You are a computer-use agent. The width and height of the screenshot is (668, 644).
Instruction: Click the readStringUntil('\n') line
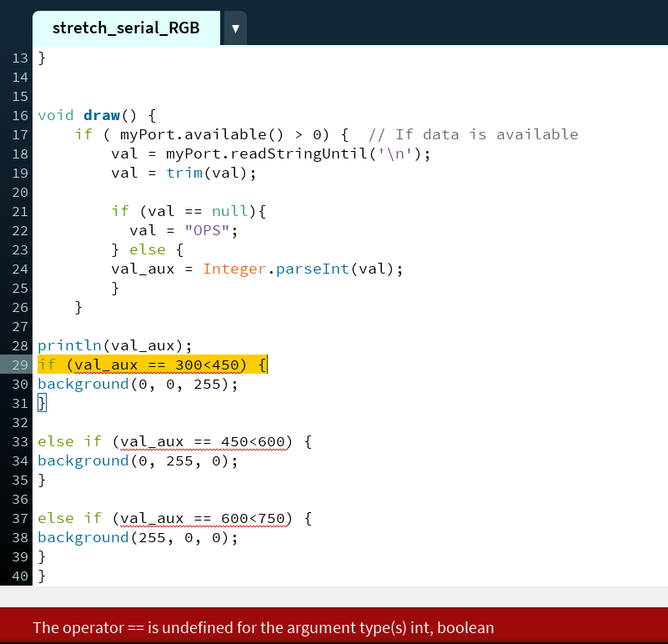pyautogui.click(x=271, y=153)
